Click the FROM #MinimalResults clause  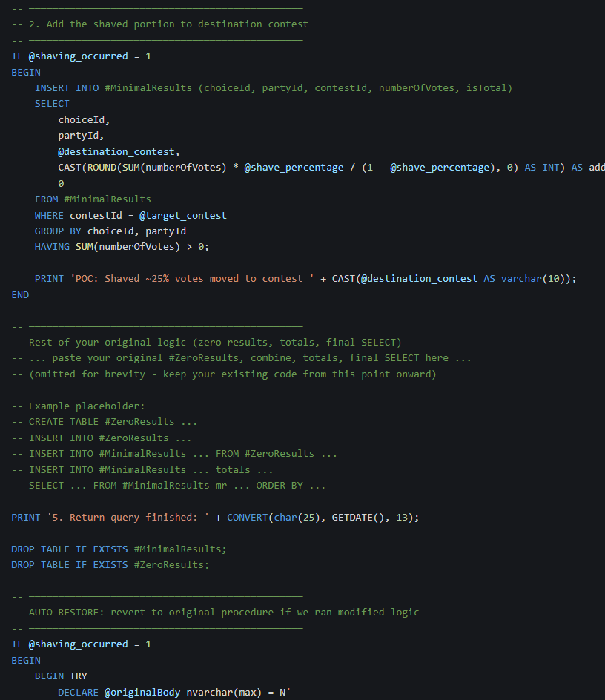point(93,199)
